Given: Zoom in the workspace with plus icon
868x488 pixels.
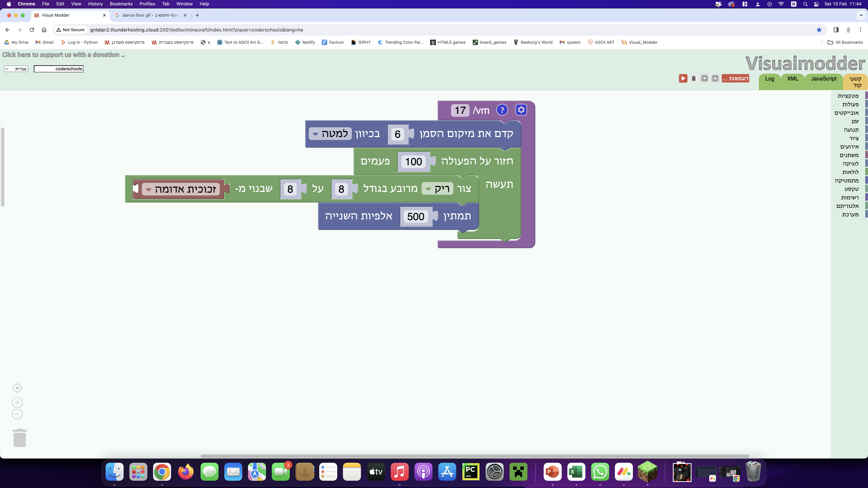Looking at the screenshot, I should point(17,402).
